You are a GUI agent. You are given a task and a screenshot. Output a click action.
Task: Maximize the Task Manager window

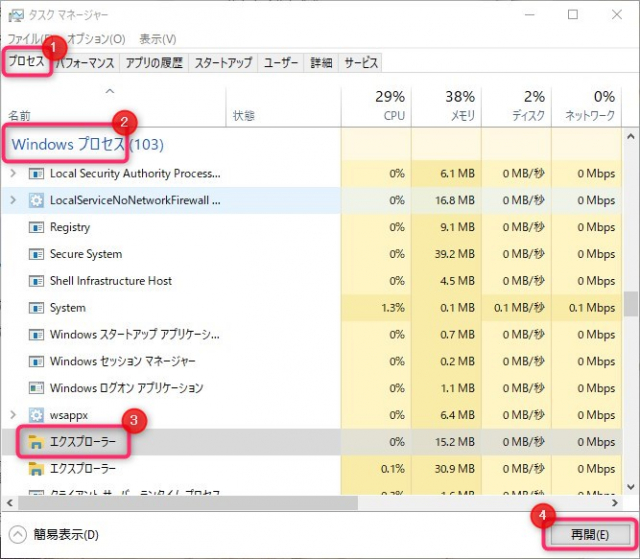click(573, 15)
